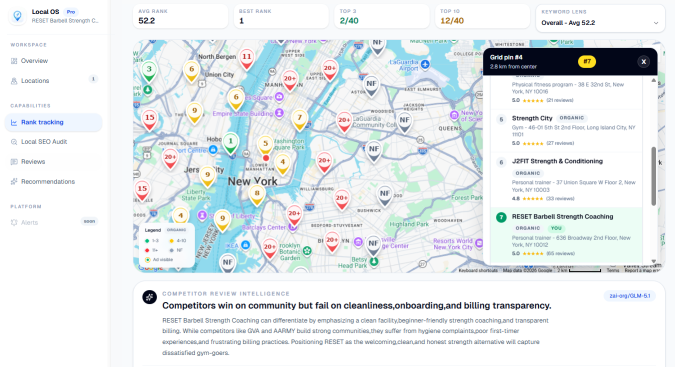The width and height of the screenshot is (675, 367).
Task: Click the Newport Centre shopping icon
Action: [213, 149]
